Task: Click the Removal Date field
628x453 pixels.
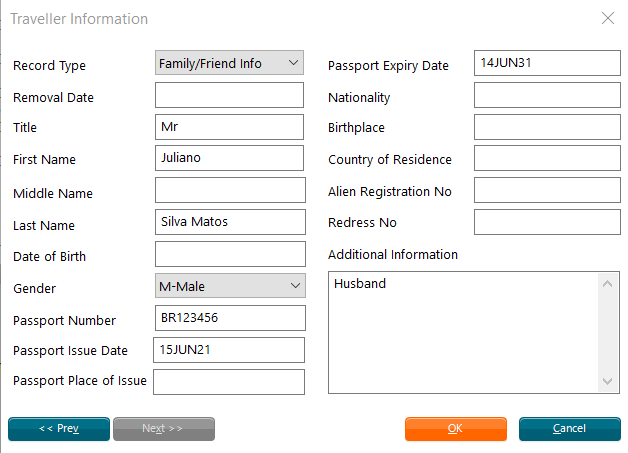Action: pos(229,95)
